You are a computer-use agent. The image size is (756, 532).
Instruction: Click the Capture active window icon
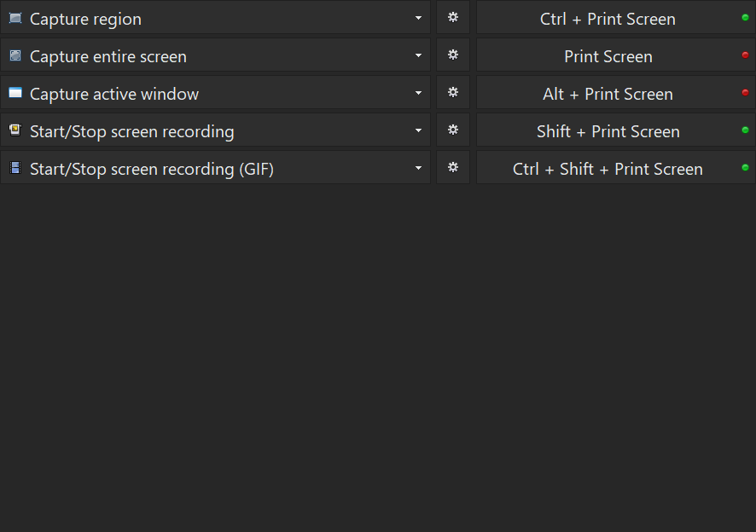[x=15, y=93]
